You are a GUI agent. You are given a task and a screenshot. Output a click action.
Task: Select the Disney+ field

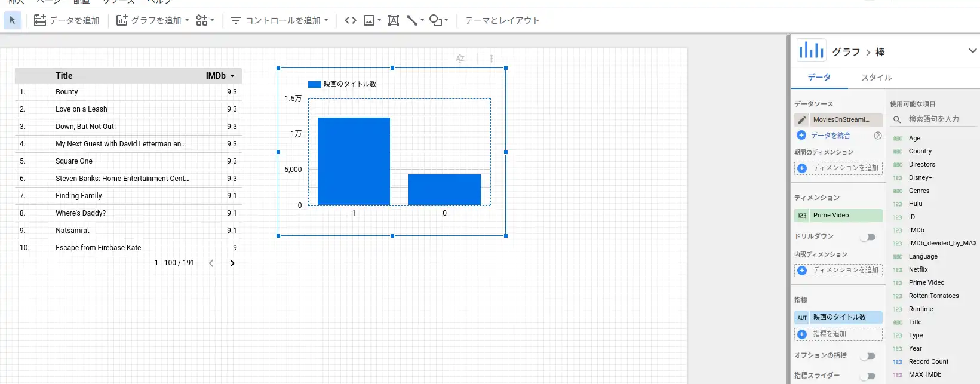(920, 178)
